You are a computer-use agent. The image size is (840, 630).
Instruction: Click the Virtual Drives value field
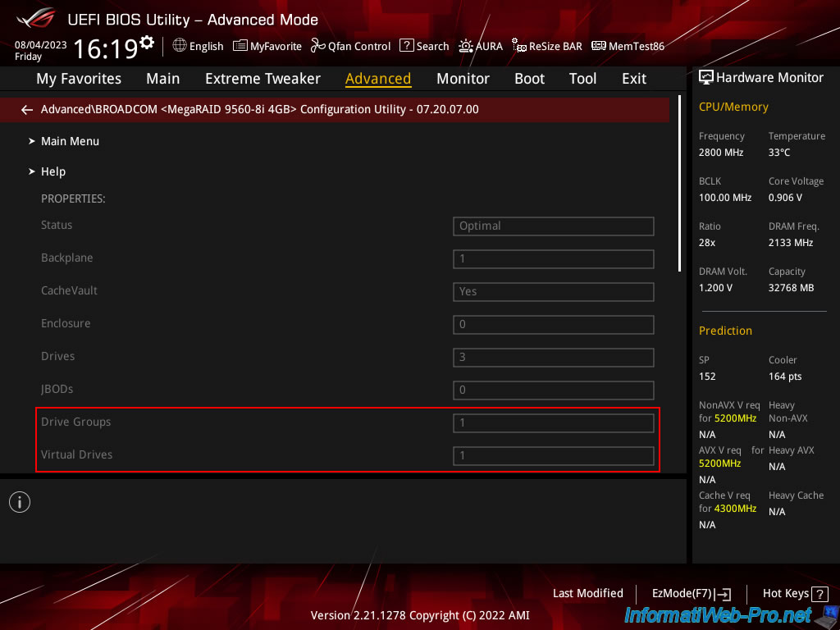(x=553, y=455)
